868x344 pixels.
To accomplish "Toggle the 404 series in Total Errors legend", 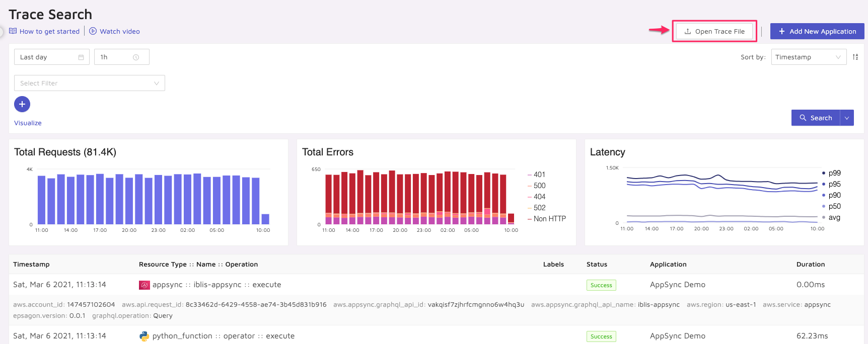I will pyautogui.click(x=537, y=197).
